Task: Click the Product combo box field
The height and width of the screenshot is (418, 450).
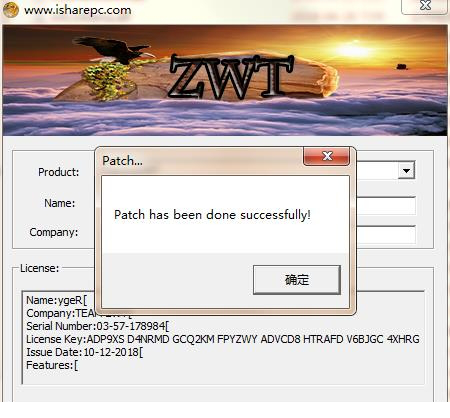Action: tap(385, 171)
